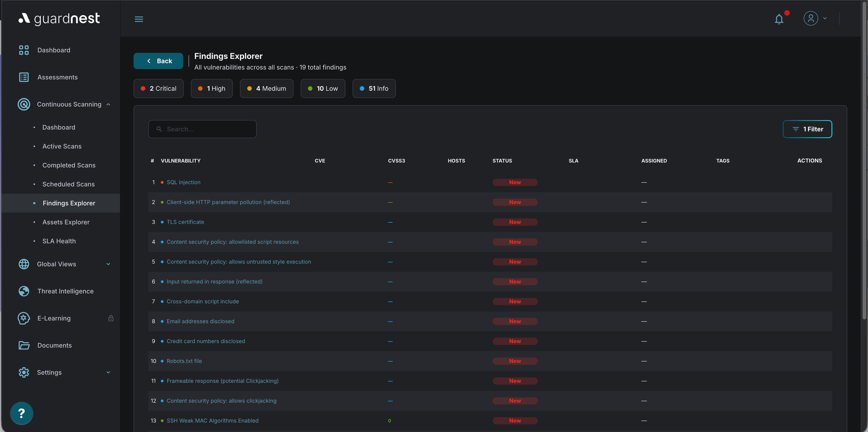This screenshot has width=868, height=432.
Task: Filter by 10 Low severity chip
Action: click(323, 88)
